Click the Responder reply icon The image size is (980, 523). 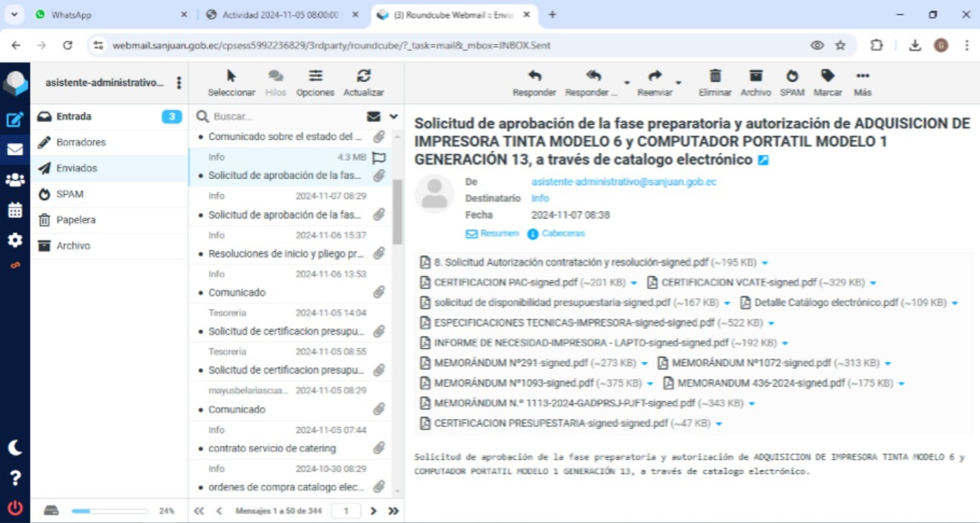pos(534,77)
